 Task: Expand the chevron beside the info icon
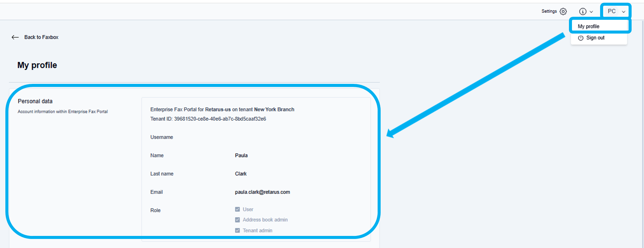(x=591, y=12)
